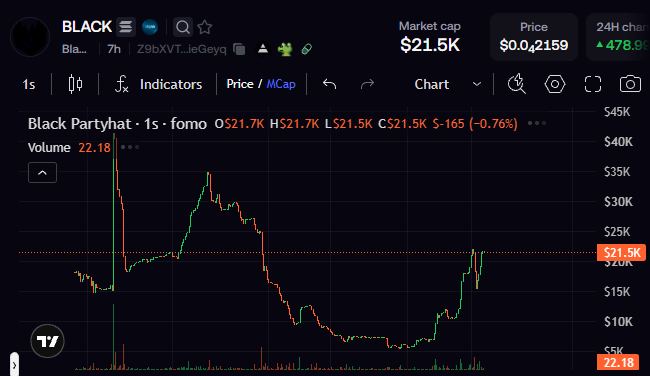Open token search magnifier icon
This screenshot has height=376, width=650.
coord(182,27)
